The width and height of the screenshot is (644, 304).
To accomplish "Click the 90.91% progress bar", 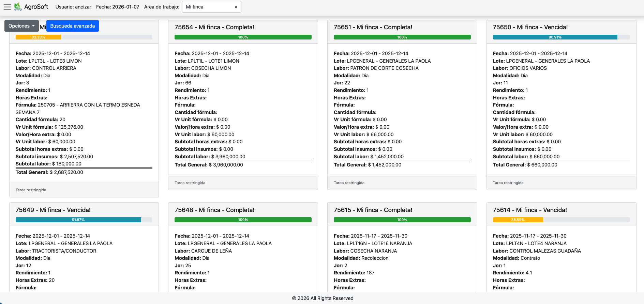I will (555, 37).
